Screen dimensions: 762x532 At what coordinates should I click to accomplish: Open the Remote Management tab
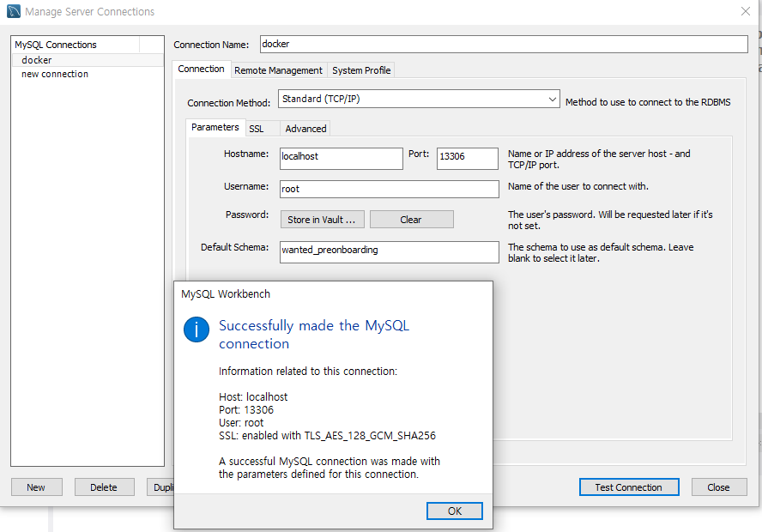278,70
